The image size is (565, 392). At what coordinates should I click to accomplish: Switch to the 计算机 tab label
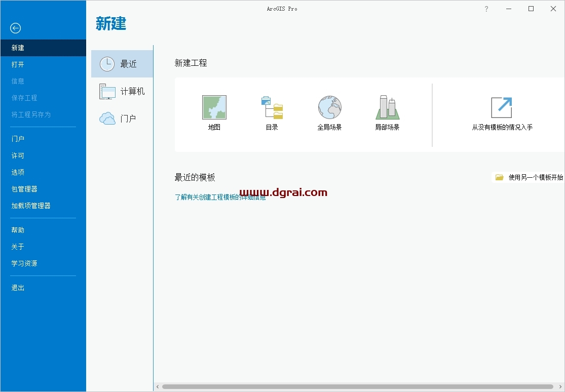click(133, 91)
